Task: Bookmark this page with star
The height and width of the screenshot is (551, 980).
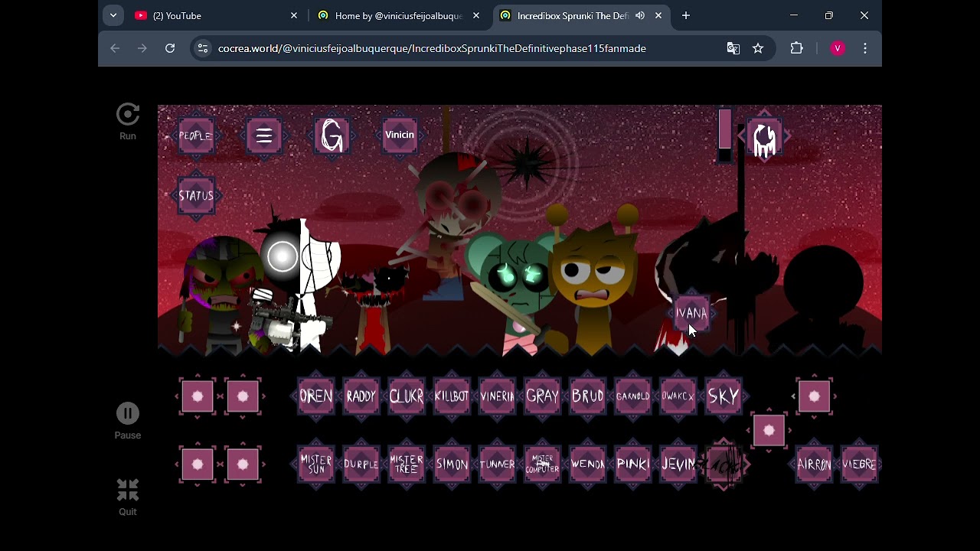Action: pyautogui.click(x=758, y=48)
